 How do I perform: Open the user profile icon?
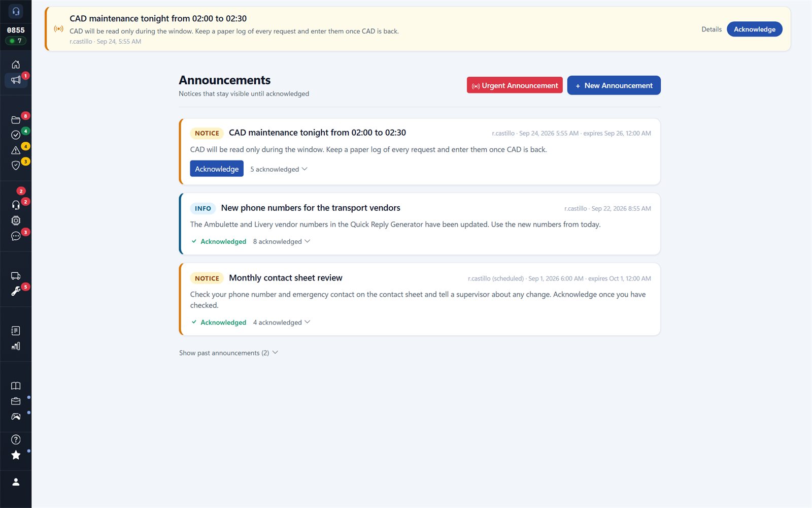(x=16, y=482)
